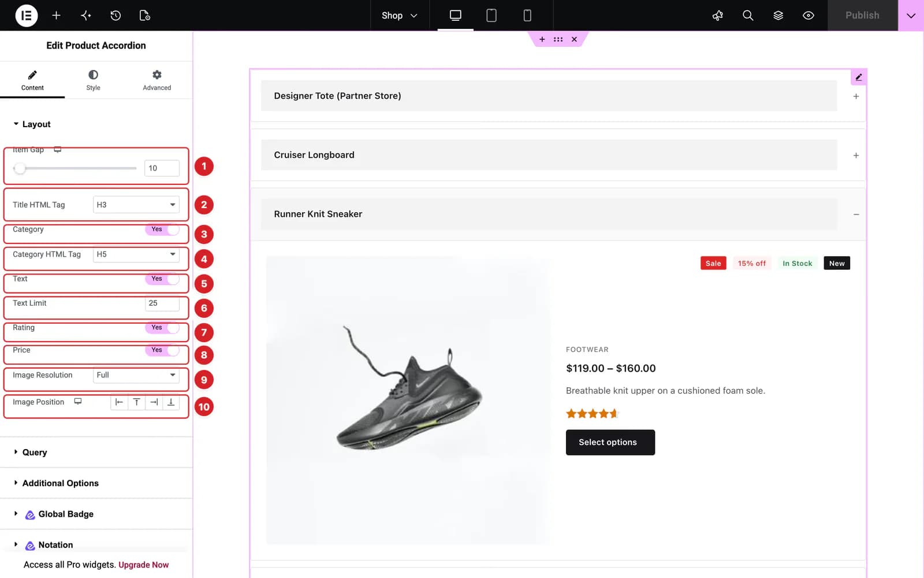Switch to mobile preview mode
This screenshot has width=924, height=578.
(x=527, y=16)
